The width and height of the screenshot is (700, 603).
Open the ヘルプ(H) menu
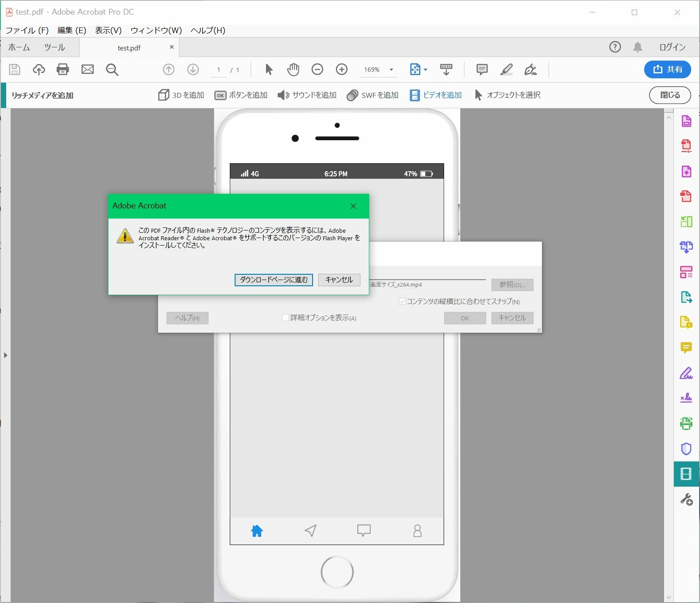tap(208, 30)
